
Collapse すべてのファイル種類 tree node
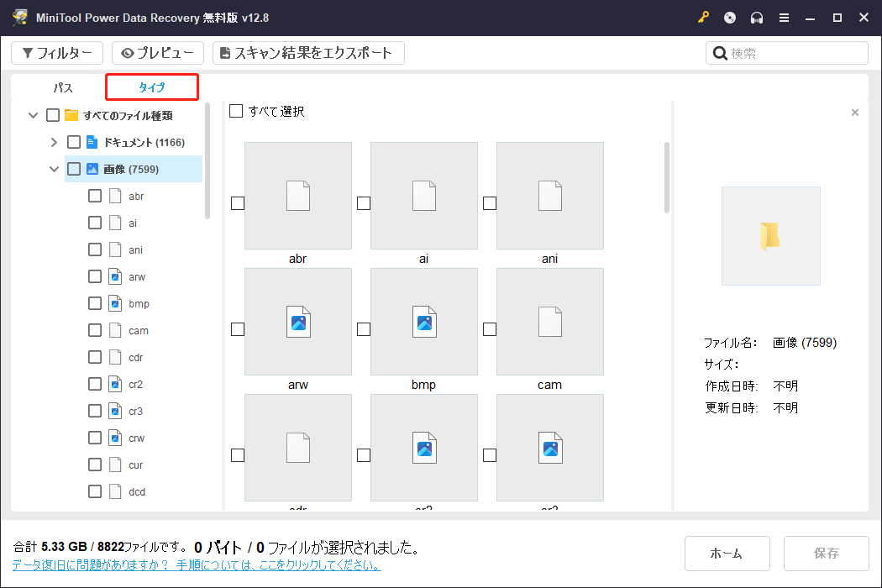33,115
